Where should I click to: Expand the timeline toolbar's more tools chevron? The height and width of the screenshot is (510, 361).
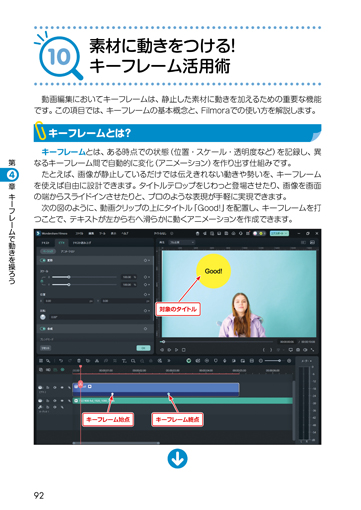coord(169,361)
